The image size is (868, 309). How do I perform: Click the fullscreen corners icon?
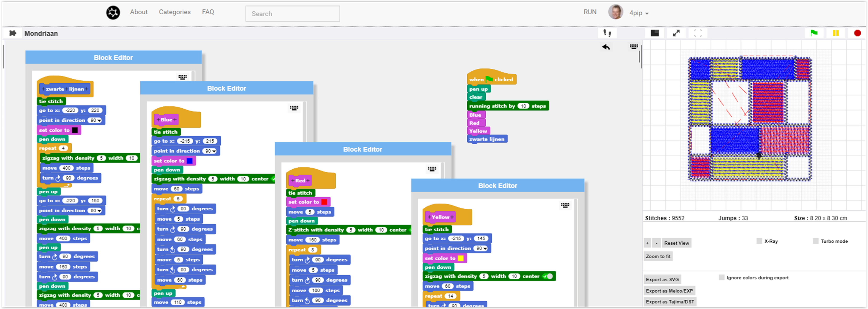pos(698,33)
